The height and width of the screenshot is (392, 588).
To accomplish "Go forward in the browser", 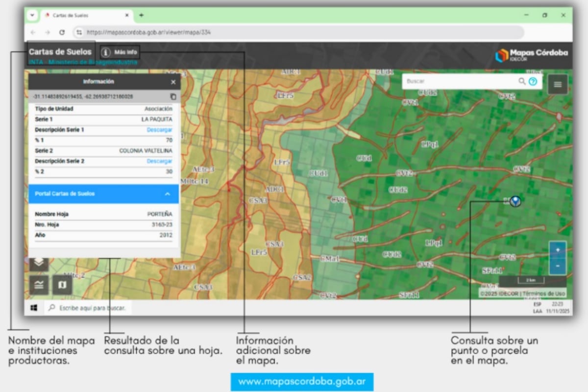I will coord(48,32).
